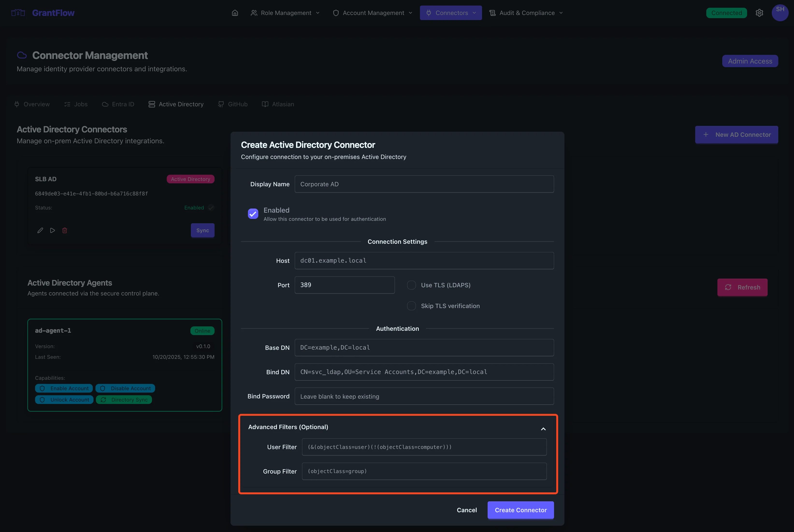The height and width of the screenshot is (532, 794).
Task: Click the GrantFlow logo icon
Action: [x=18, y=13]
